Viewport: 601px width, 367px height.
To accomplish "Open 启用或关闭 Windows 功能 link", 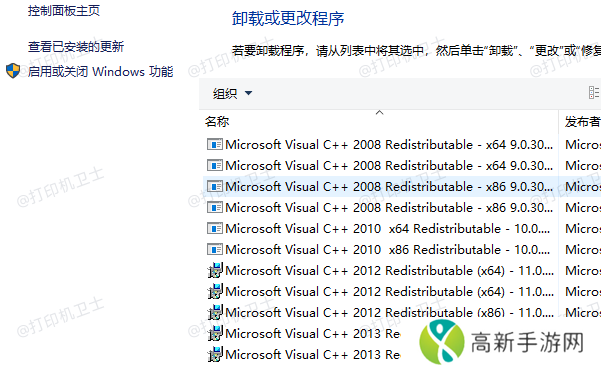I will tap(100, 71).
